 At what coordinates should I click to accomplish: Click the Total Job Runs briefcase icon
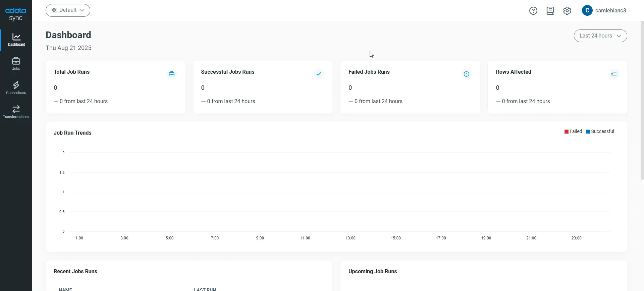tap(171, 74)
